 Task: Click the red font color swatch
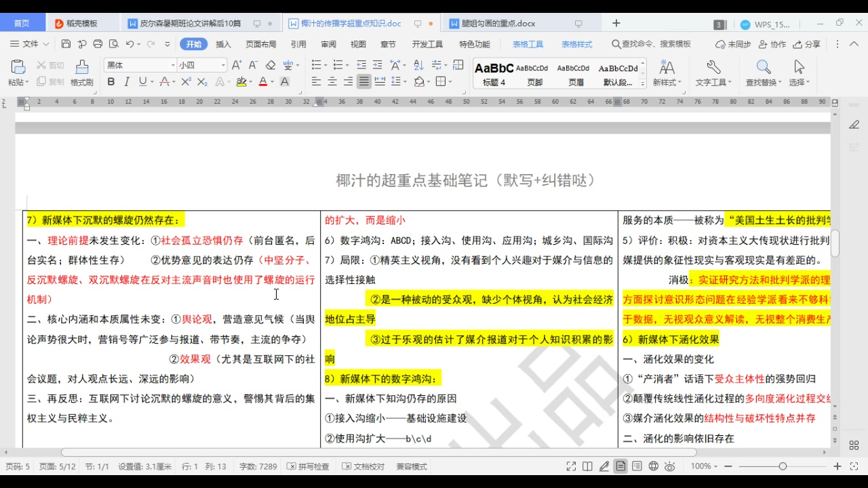click(x=263, y=82)
